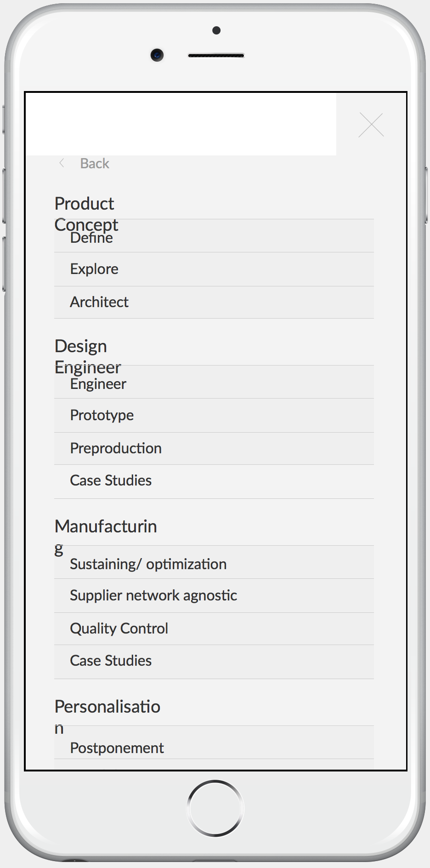Close the menu with the X icon
Viewport: 430px width, 868px height.
click(x=371, y=125)
